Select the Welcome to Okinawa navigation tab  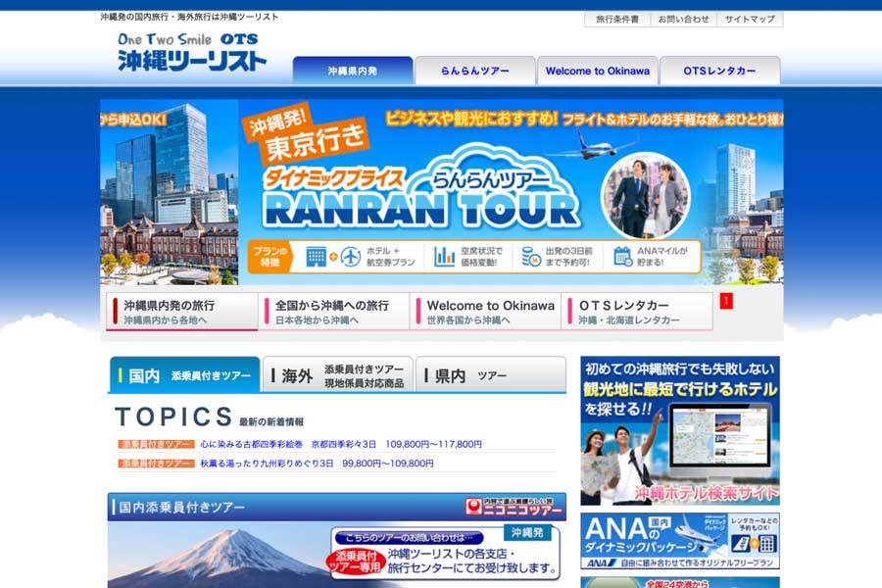pyautogui.click(x=598, y=71)
